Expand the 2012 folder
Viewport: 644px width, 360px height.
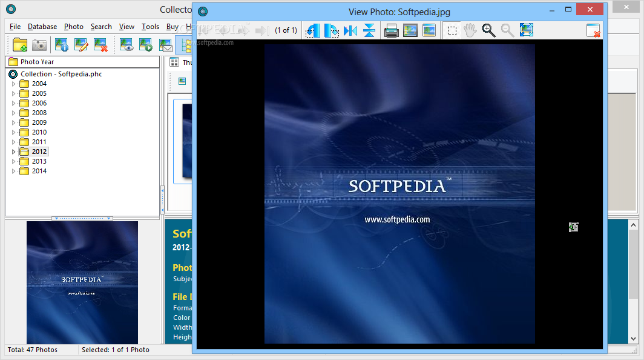[x=13, y=152]
